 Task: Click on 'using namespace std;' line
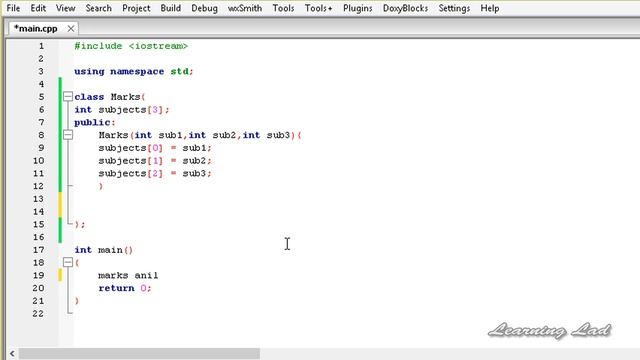click(x=133, y=71)
